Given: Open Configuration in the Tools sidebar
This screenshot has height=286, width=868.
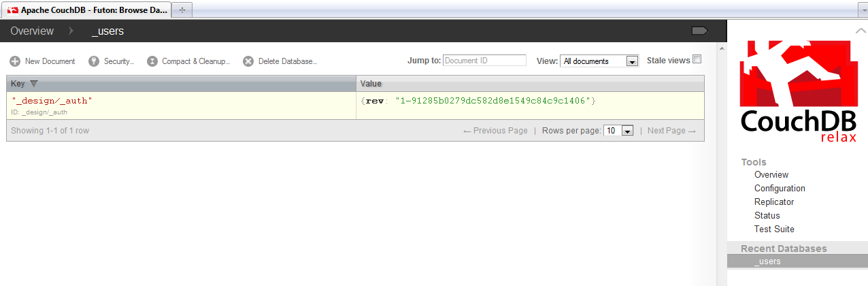Looking at the screenshot, I should click(x=780, y=189).
